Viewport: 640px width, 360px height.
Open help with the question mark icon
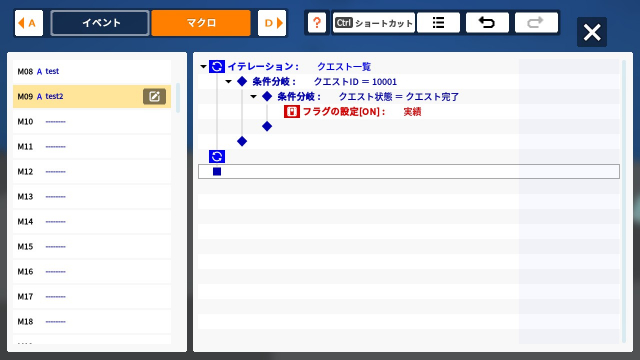pyautogui.click(x=317, y=22)
